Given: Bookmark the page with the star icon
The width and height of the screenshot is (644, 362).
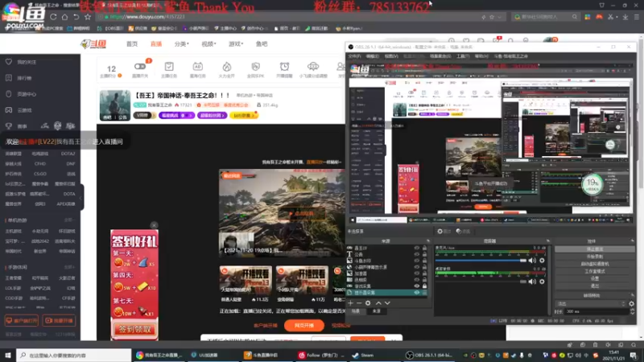Looking at the screenshot, I should [88, 17].
